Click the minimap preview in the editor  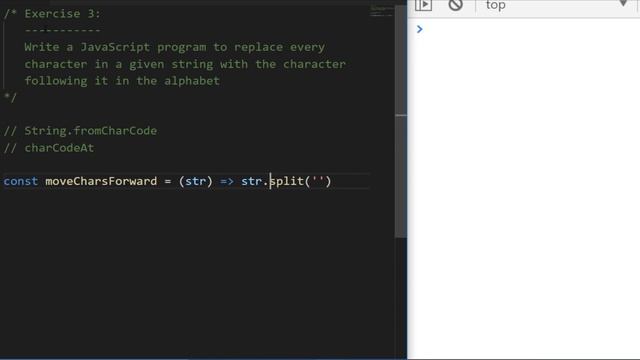[x=382, y=11]
